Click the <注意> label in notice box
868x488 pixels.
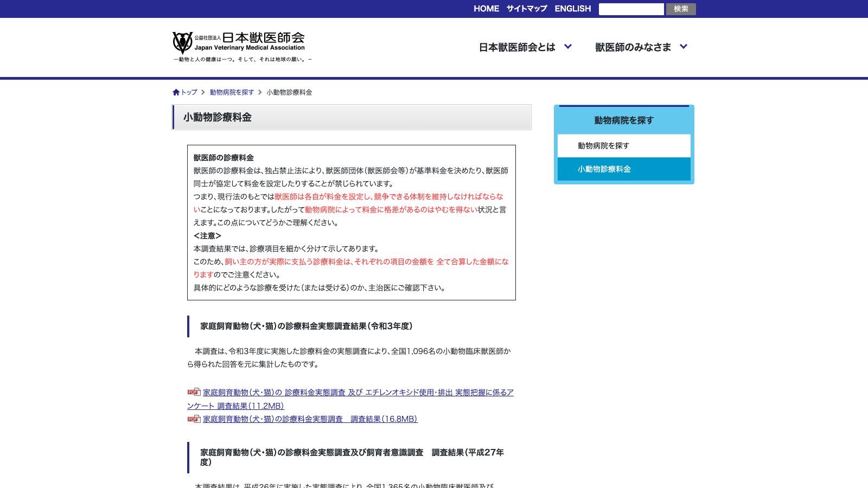point(207,236)
